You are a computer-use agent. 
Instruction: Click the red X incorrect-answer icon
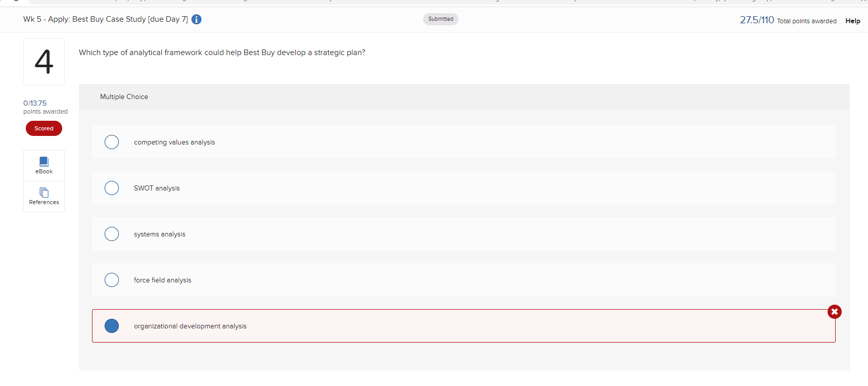pos(834,312)
